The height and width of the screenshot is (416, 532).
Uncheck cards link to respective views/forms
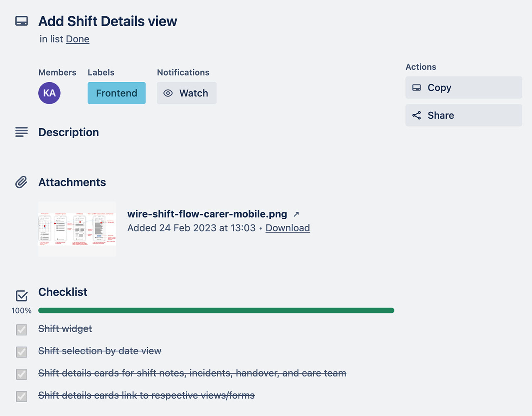pyautogui.click(x=21, y=396)
